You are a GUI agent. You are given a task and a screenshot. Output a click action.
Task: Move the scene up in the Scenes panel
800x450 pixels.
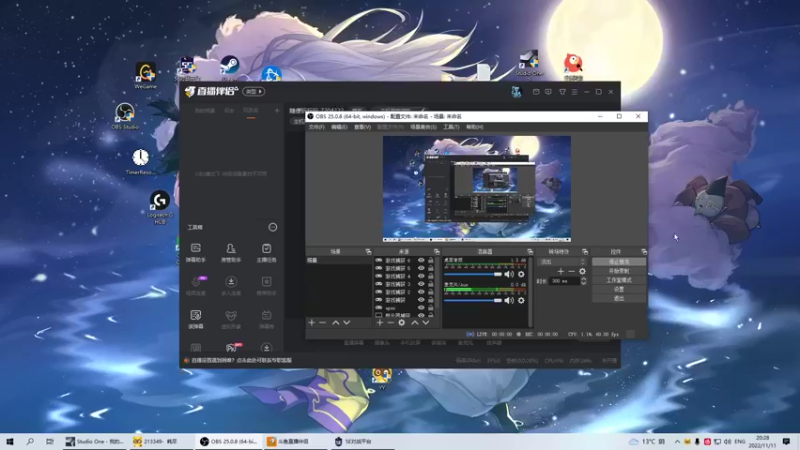click(x=335, y=322)
